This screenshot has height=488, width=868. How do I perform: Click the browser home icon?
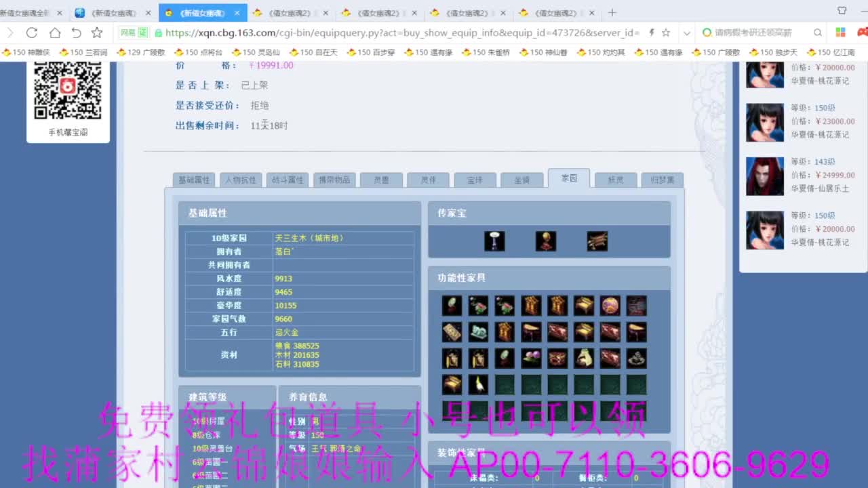[x=54, y=32]
